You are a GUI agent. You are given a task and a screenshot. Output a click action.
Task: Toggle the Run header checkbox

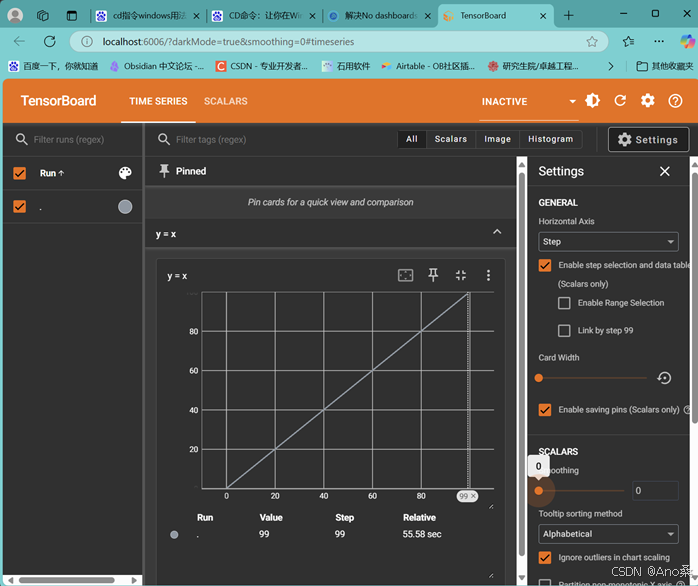(20, 173)
